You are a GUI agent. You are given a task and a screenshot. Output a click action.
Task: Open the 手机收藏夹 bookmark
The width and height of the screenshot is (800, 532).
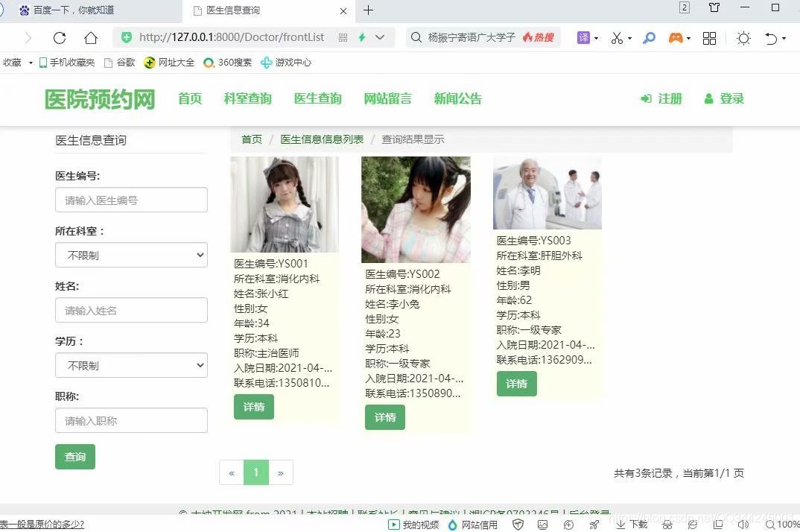click(x=67, y=63)
